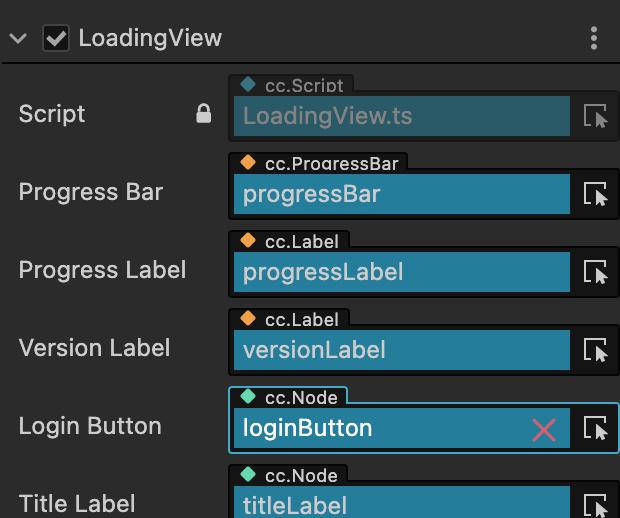
Task: Click the lock icon beside Script
Action: click(x=204, y=115)
